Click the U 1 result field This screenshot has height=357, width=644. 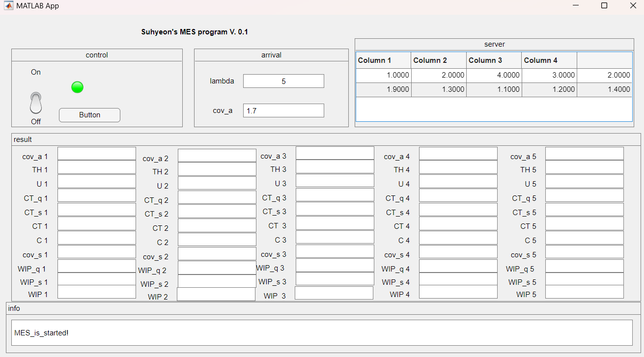pyautogui.click(x=97, y=181)
